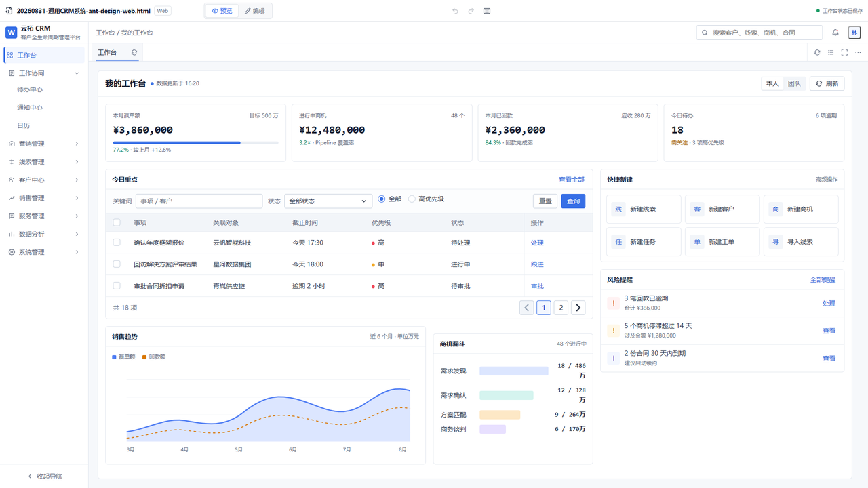This screenshot has width=868, height=488.
Task: Click the fullscreen icon in tab bar
Action: click(x=844, y=52)
